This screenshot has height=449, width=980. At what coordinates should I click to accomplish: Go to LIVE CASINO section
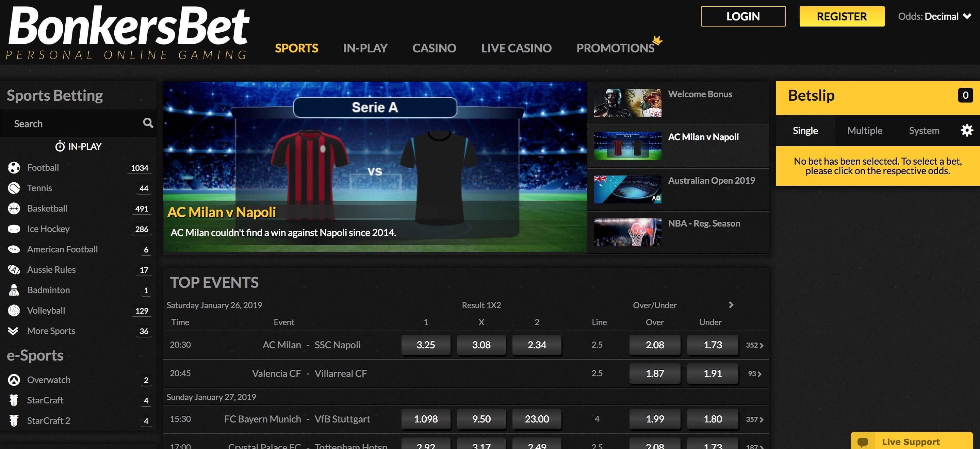(516, 48)
